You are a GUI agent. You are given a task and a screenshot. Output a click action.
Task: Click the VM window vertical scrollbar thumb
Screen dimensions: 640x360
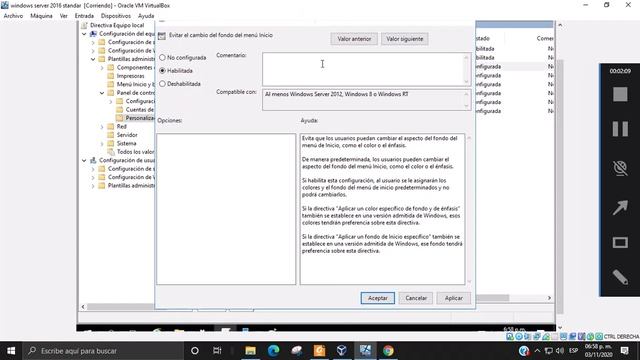tap(560, 186)
